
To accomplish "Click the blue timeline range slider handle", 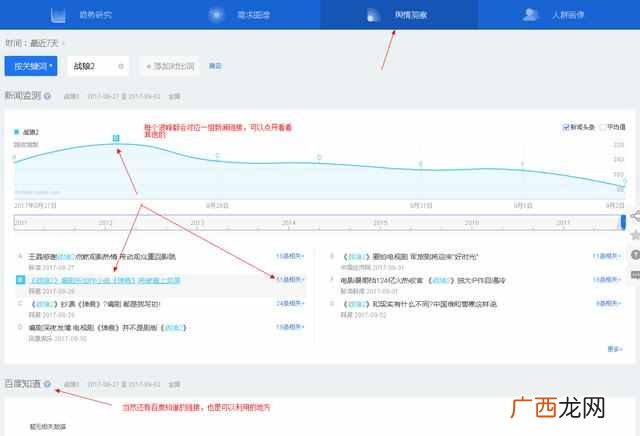I will pos(623,222).
